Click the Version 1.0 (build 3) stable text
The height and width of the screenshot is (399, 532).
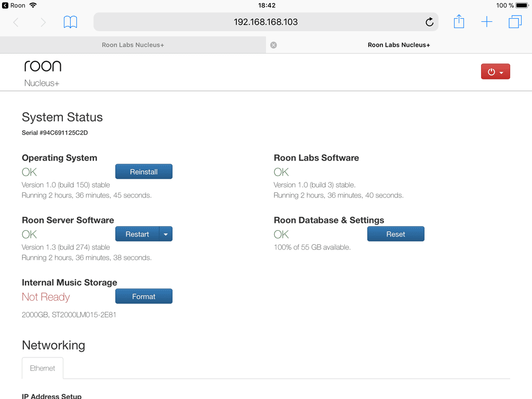[x=314, y=185]
